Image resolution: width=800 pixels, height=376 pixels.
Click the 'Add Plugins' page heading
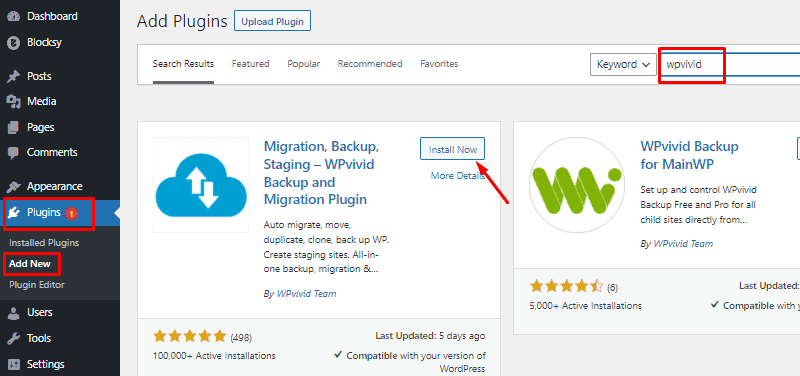point(182,21)
